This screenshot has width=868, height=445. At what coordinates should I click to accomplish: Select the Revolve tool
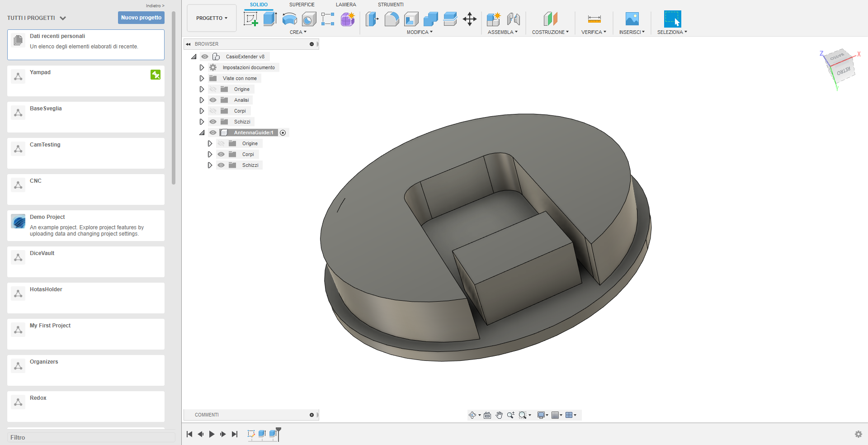[289, 19]
